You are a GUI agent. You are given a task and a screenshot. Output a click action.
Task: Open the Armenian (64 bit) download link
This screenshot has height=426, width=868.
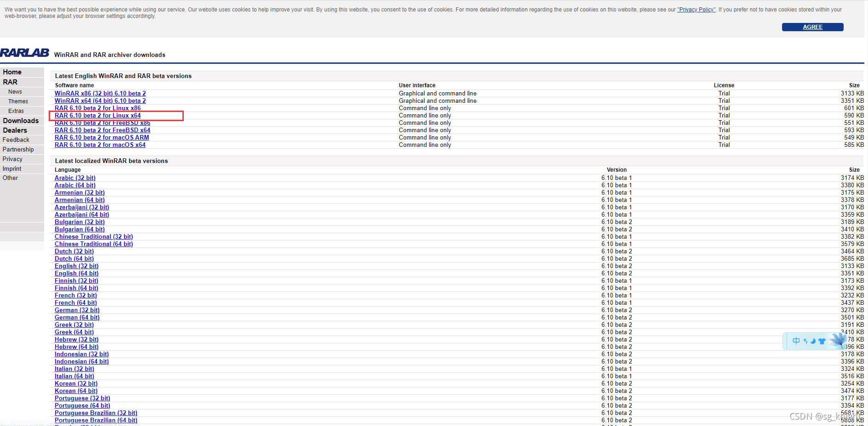(x=79, y=200)
